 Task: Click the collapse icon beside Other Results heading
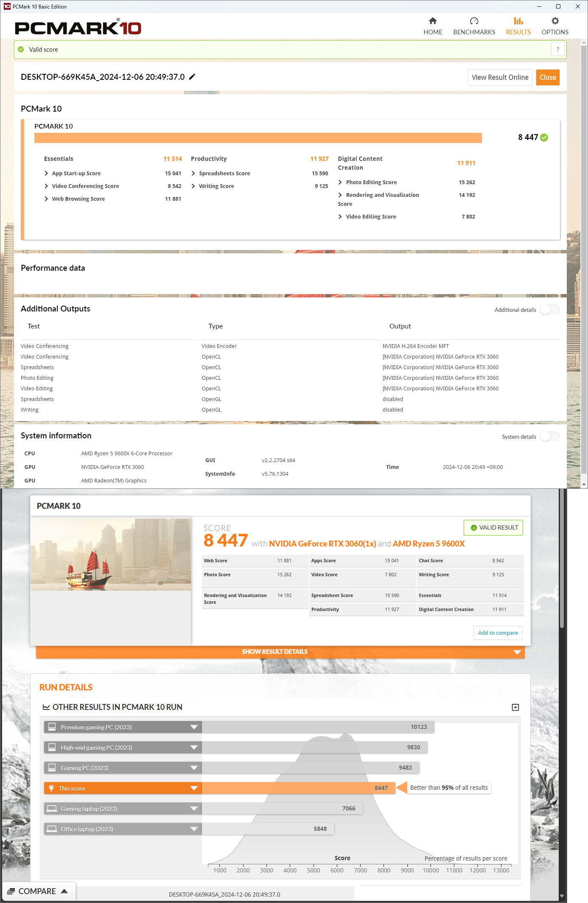pyautogui.click(x=515, y=707)
